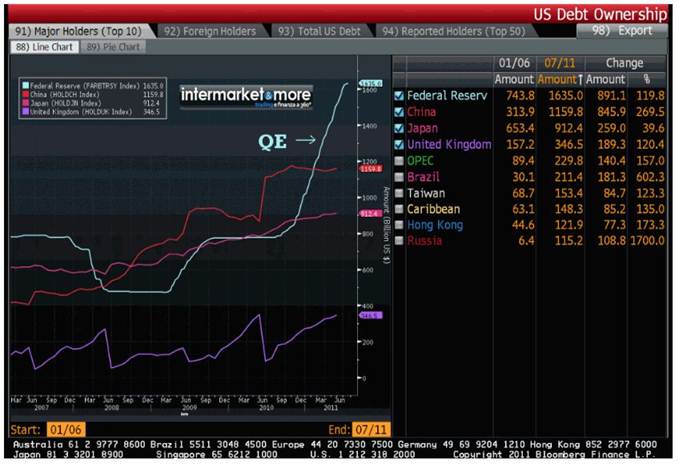Uncheck the Federal Reserve checkbox
This screenshot has height=465, width=679.
point(399,96)
